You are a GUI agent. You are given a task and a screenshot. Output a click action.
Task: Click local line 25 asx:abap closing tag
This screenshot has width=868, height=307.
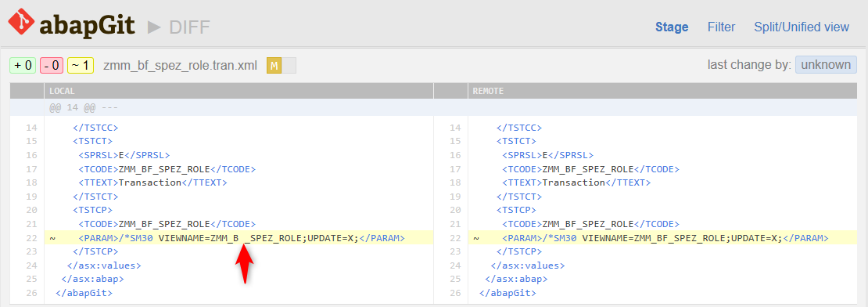coord(92,280)
